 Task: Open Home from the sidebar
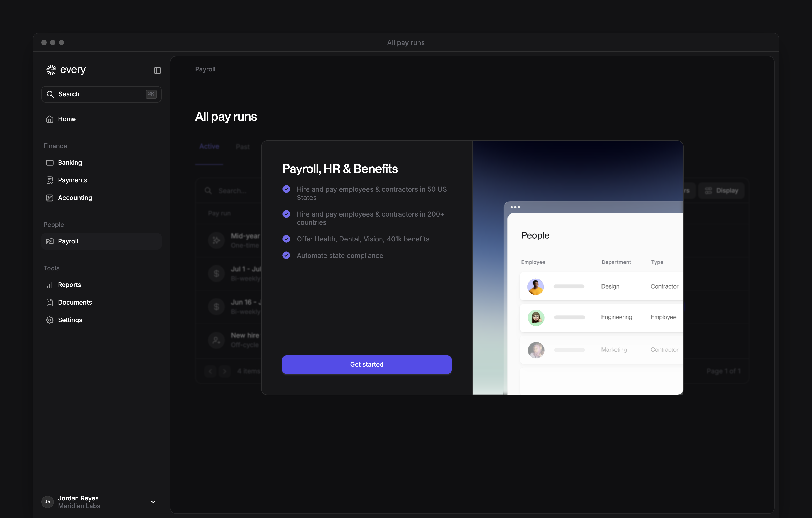(x=101, y=119)
